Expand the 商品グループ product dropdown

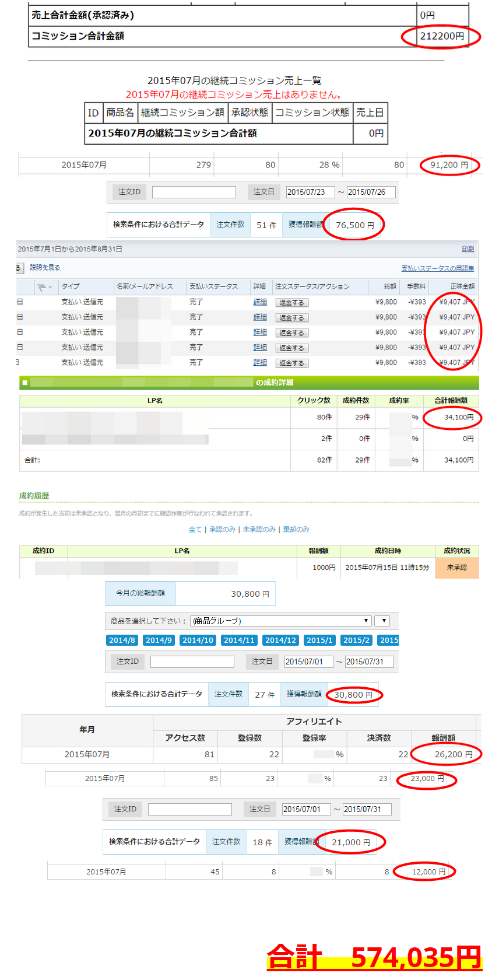280,621
